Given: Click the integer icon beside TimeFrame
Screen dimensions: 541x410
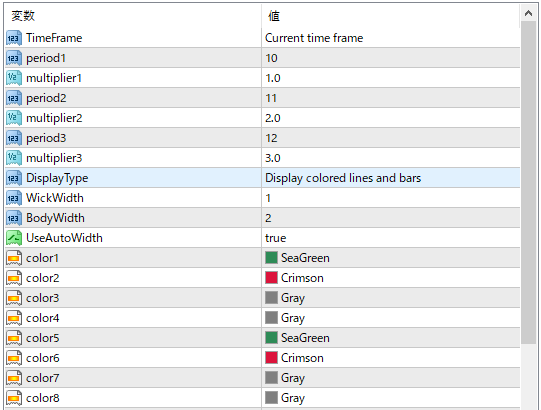Looking at the screenshot, I should pyautogui.click(x=14, y=38).
